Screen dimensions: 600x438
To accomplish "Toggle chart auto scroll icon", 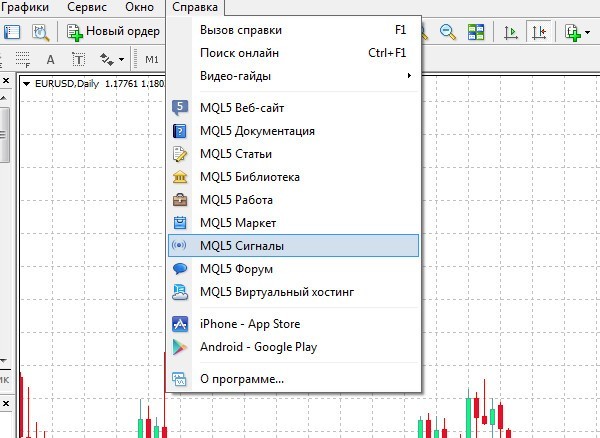I will (511, 32).
